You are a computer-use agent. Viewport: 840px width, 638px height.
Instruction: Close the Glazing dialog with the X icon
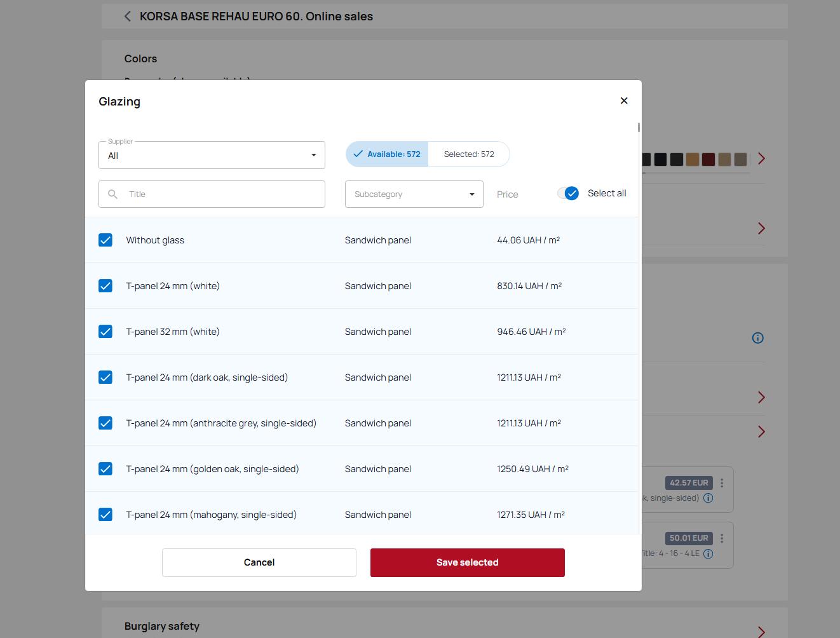[x=623, y=100]
